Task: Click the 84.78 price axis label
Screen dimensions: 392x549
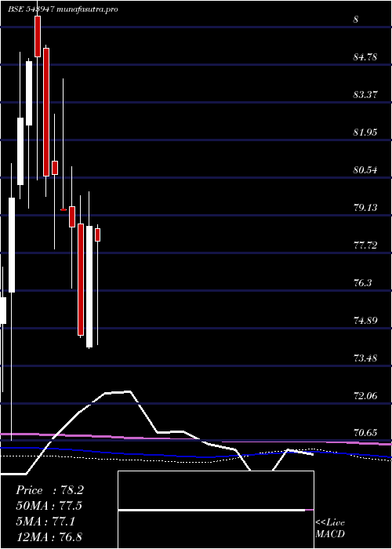Action: (365, 56)
